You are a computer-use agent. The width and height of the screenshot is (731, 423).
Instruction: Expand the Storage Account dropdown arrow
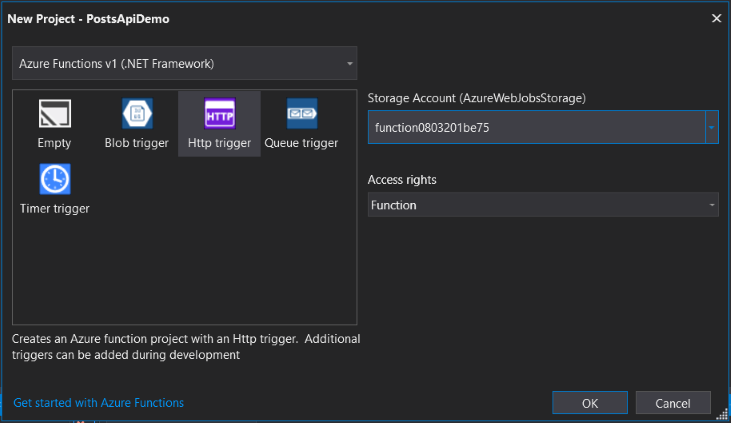(711, 127)
